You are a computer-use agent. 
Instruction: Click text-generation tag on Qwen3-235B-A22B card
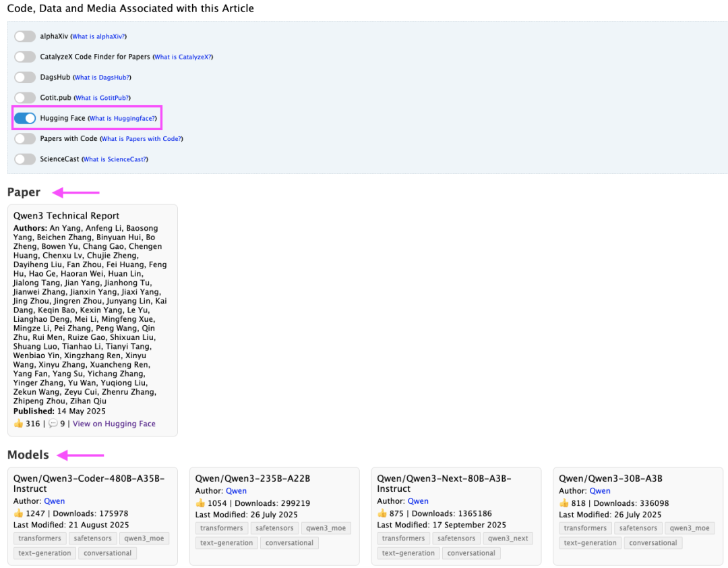(x=226, y=543)
